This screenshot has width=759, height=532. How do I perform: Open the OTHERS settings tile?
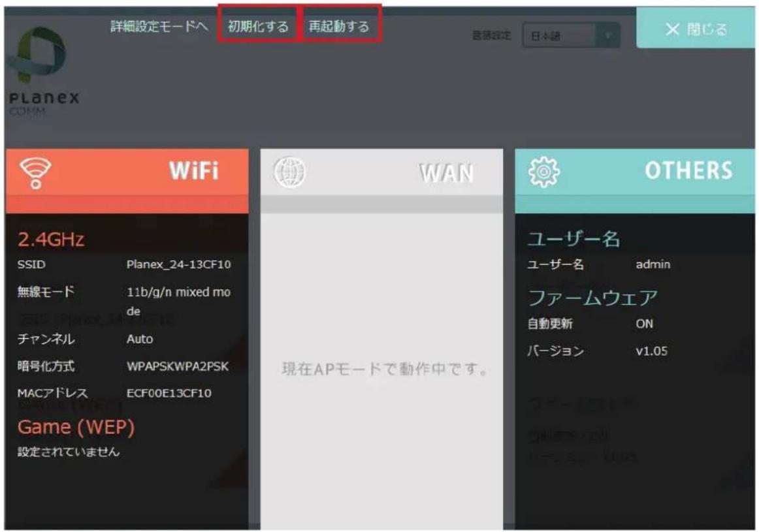635,181
